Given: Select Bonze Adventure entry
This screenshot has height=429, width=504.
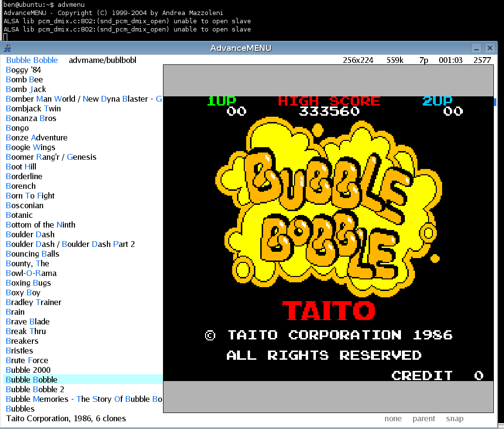Looking at the screenshot, I should click(x=37, y=138).
